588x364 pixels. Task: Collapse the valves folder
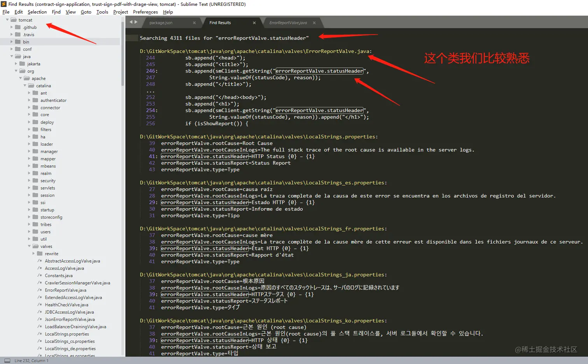tap(29, 246)
